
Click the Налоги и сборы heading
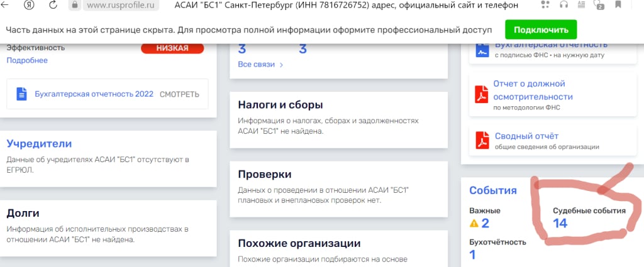tap(280, 104)
